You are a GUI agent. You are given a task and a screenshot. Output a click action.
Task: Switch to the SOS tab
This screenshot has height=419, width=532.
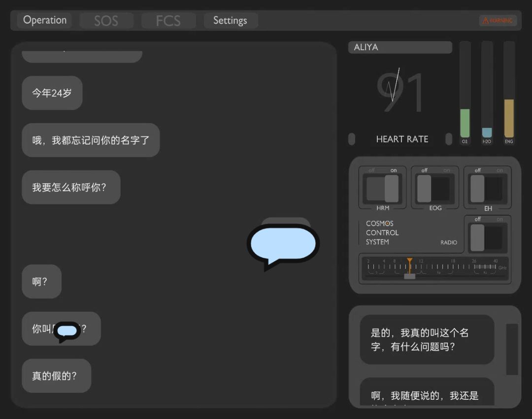pos(106,21)
